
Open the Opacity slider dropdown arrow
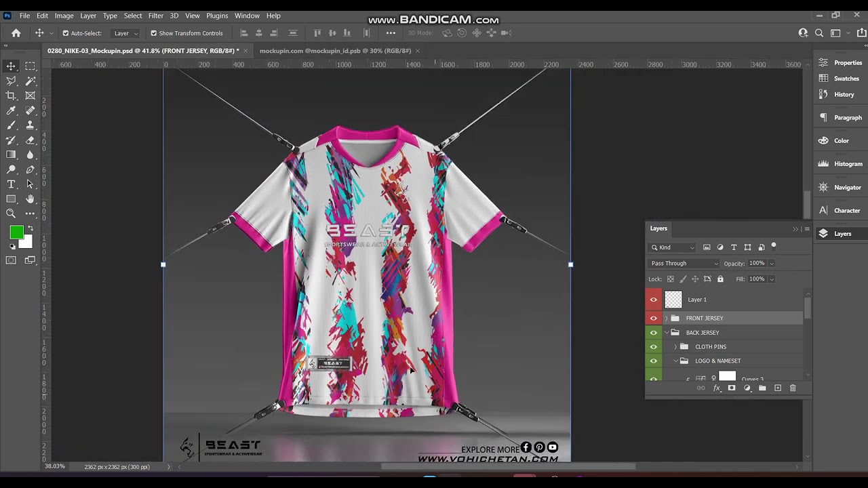772,263
